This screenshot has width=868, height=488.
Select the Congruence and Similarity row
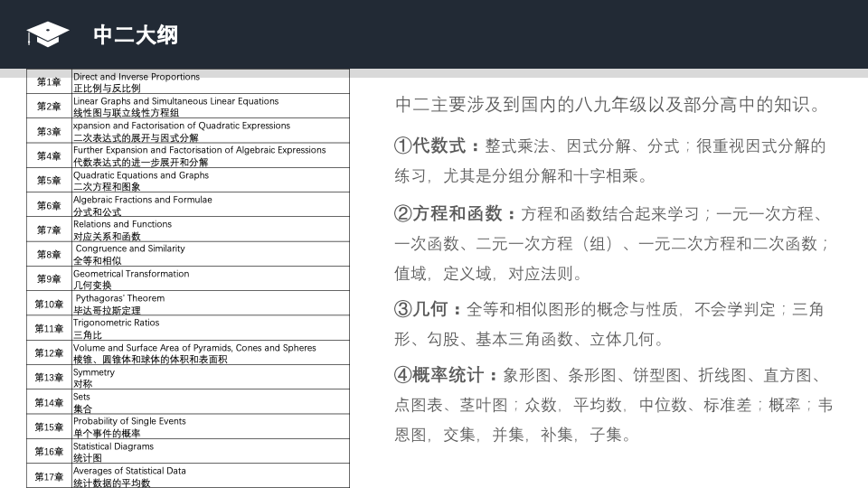[188, 254]
